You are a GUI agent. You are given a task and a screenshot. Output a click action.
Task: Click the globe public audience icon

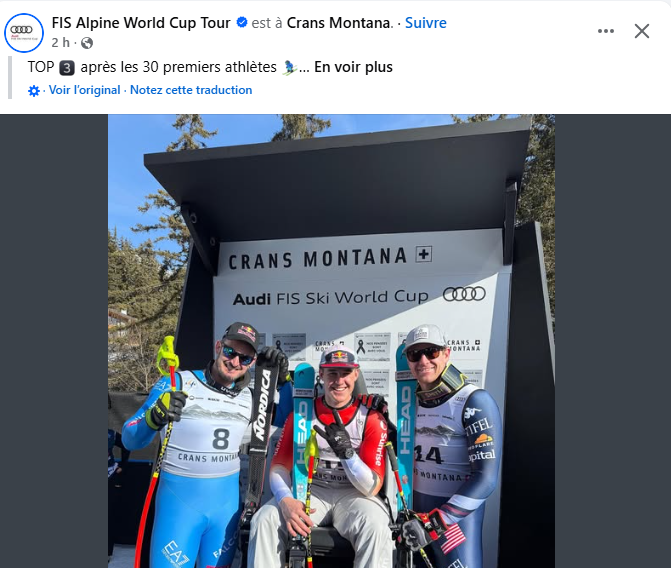point(87,43)
